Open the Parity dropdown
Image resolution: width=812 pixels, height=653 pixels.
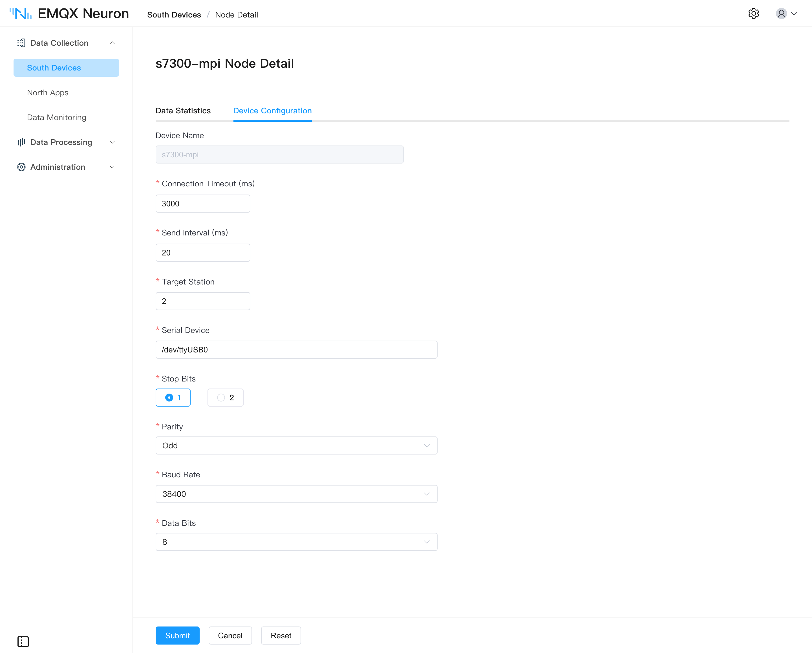click(x=296, y=445)
